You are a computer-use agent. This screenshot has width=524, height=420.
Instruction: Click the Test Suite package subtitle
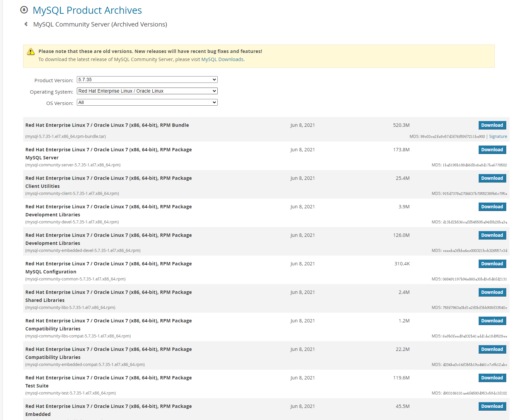pos(37,386)
